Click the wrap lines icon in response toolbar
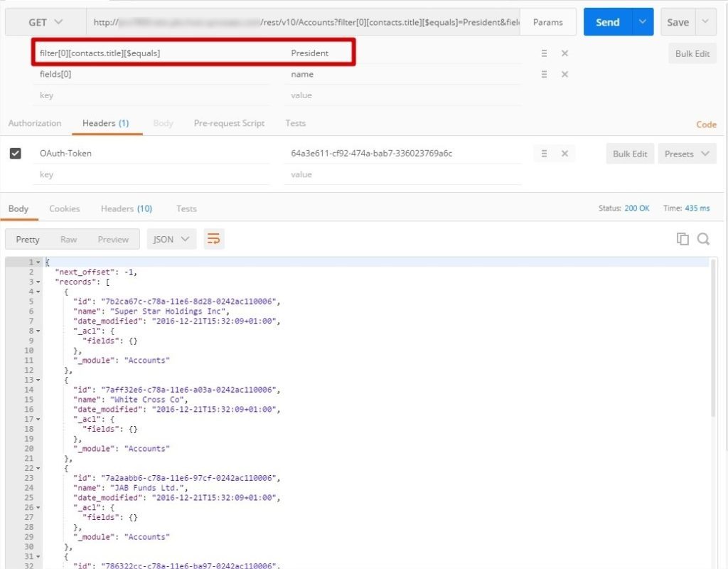Image resolution: width=728 pixels, height=569 pixels. pyautogui.click(x=213, y=239)
